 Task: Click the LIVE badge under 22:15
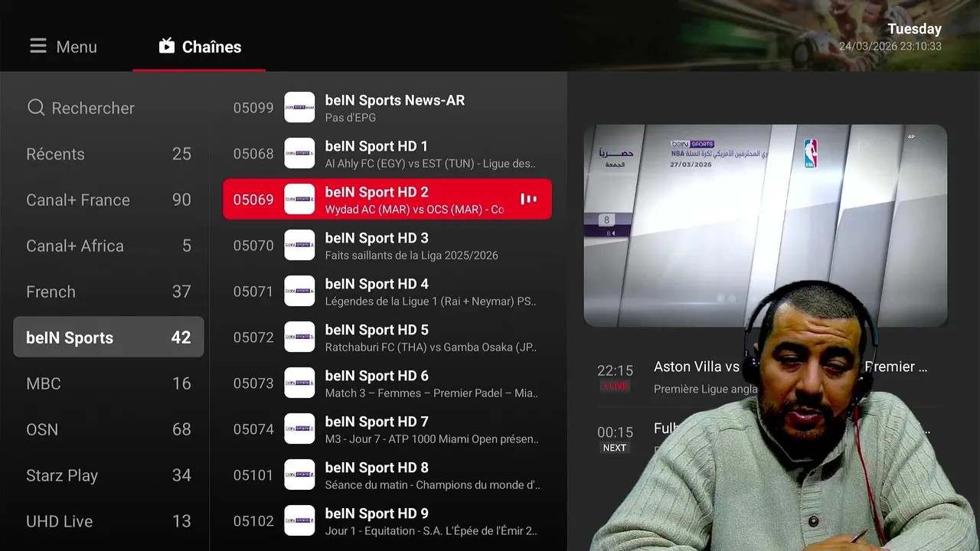click(615, 386)
